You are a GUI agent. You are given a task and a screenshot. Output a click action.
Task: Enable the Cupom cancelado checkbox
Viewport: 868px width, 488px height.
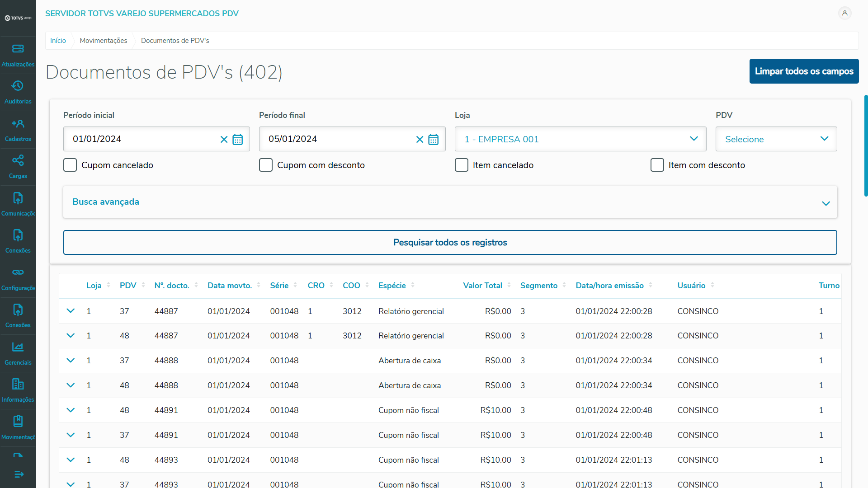pos(70,165)
